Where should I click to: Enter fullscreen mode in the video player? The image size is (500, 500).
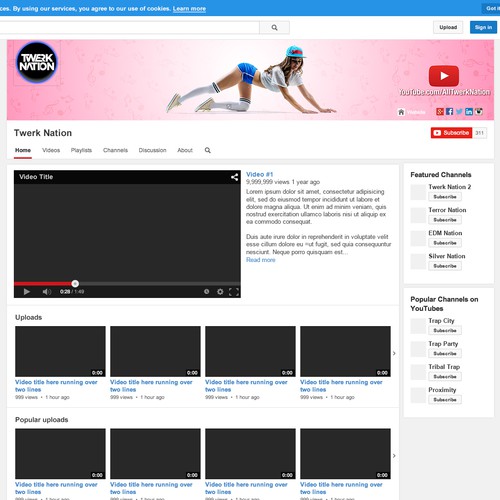(x=234, y=292)
